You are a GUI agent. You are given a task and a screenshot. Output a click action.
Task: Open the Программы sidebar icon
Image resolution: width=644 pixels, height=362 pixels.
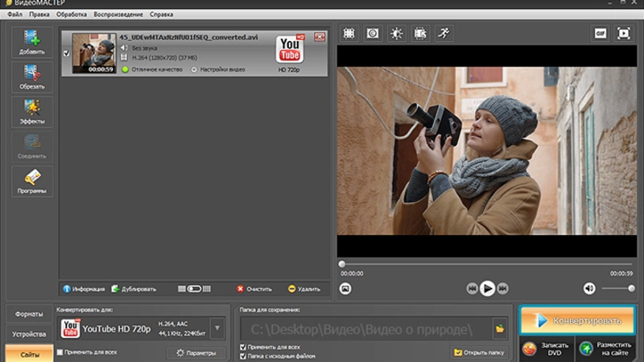click(32, 182)
